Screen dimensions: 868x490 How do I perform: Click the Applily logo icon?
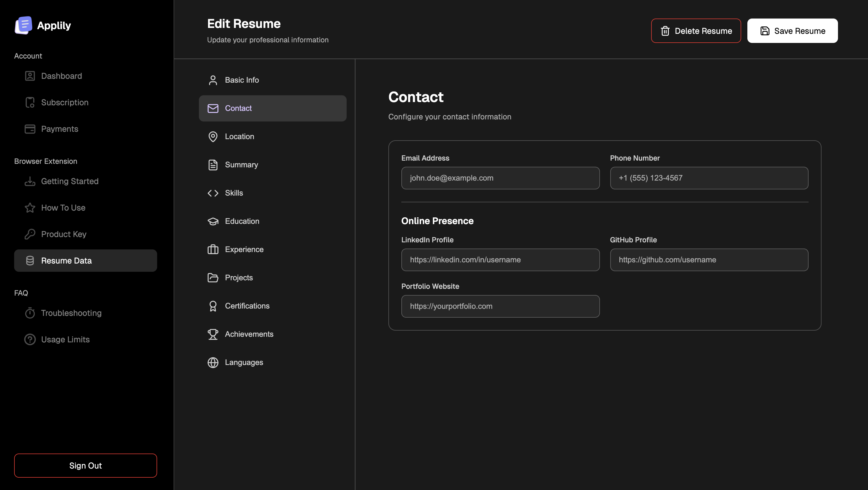tap(23, 25)
